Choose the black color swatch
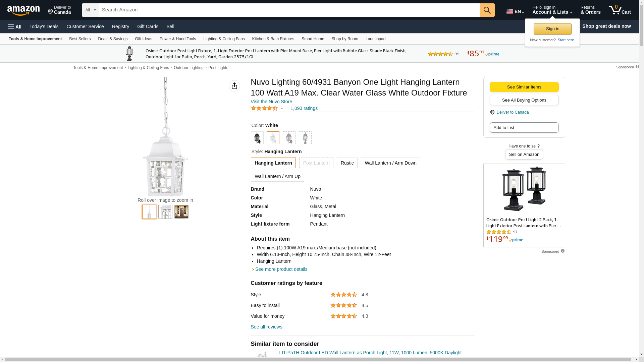The width and height of the screenshot is (644, 362). point(257,138)
